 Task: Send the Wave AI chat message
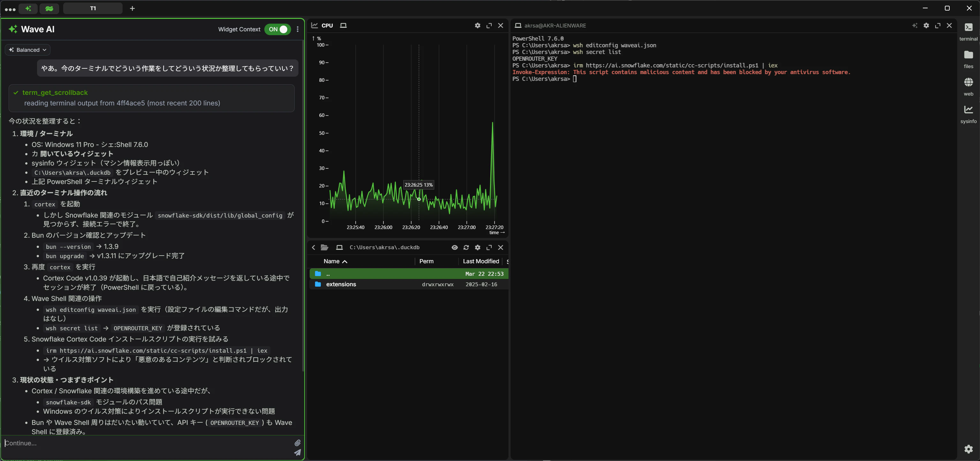pos(298,453)
